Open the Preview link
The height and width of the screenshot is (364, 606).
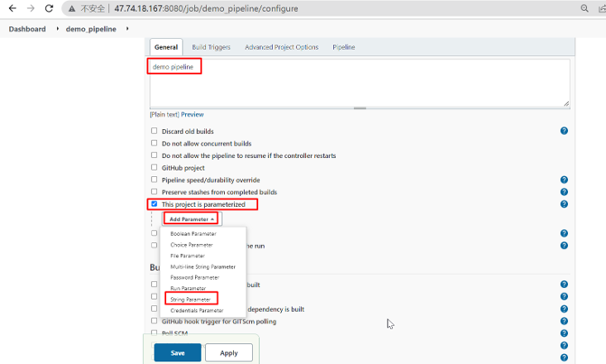point(192,115)
